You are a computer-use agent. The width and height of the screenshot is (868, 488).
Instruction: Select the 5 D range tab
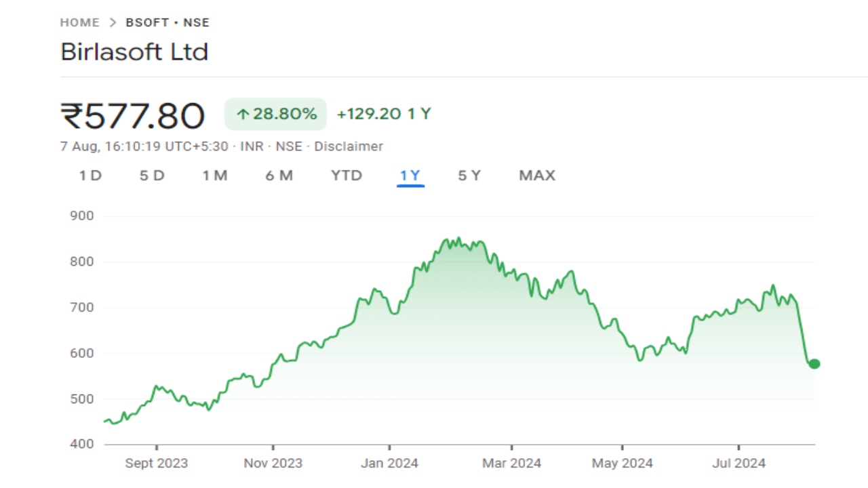[x=152, y=176]
